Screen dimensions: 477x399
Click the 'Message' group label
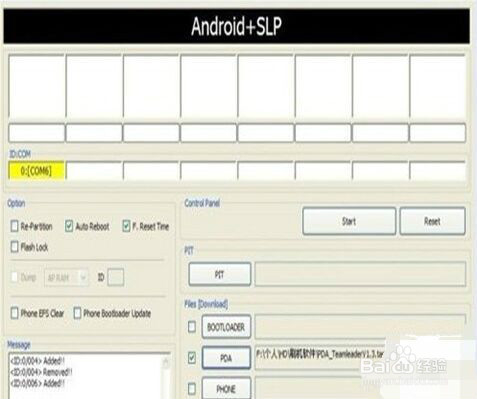click(19, 344)
